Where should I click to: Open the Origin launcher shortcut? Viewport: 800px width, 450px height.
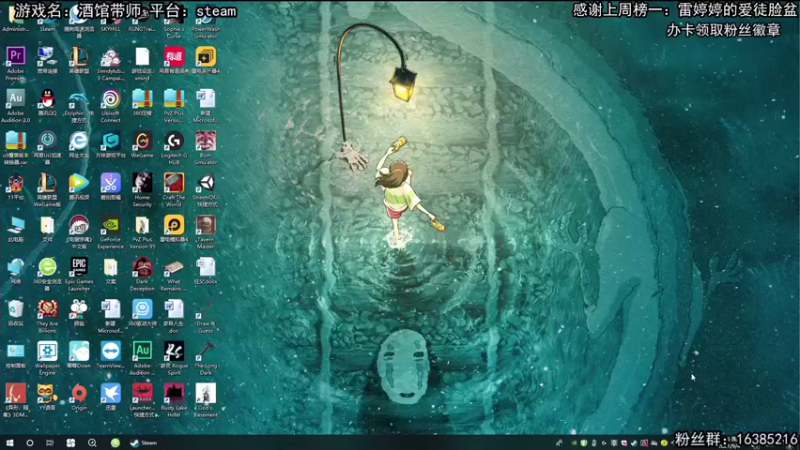(79, 394)
